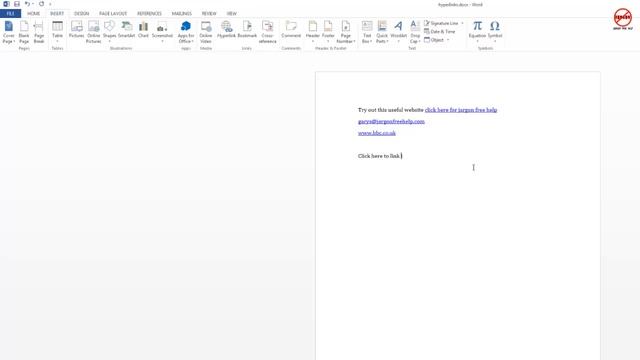Click the Hyperlink button
640x360 pixels.
pos(226,30)
